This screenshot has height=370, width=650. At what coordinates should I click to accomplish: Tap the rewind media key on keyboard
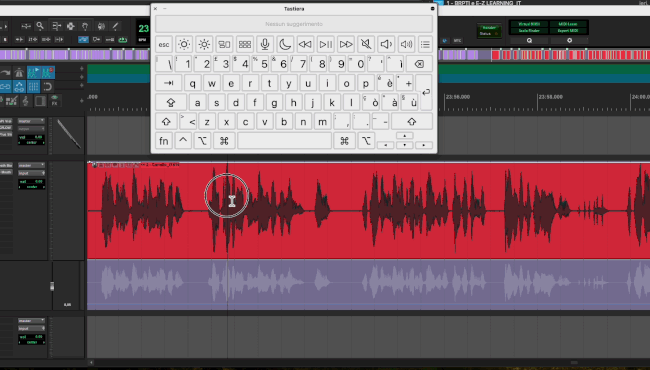pyautogui.click(x=306, y=44)
